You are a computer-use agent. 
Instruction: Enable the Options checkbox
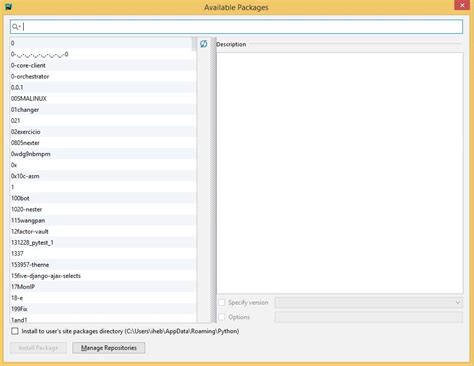coord(222,317)
